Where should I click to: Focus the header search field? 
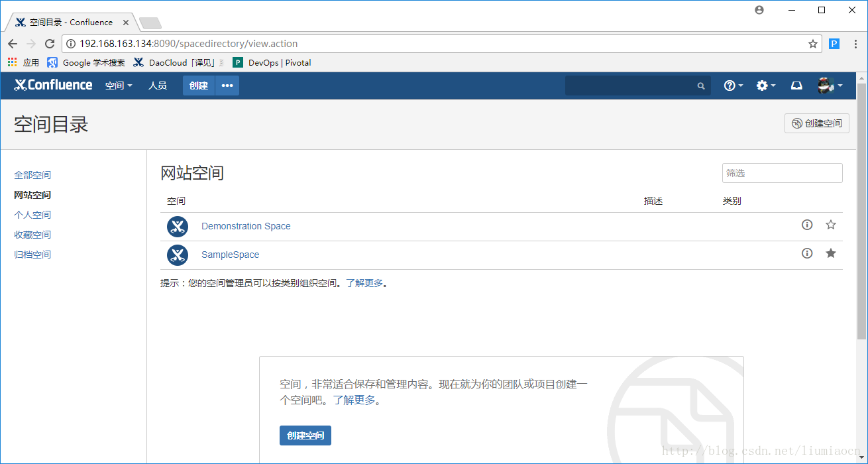637,86
